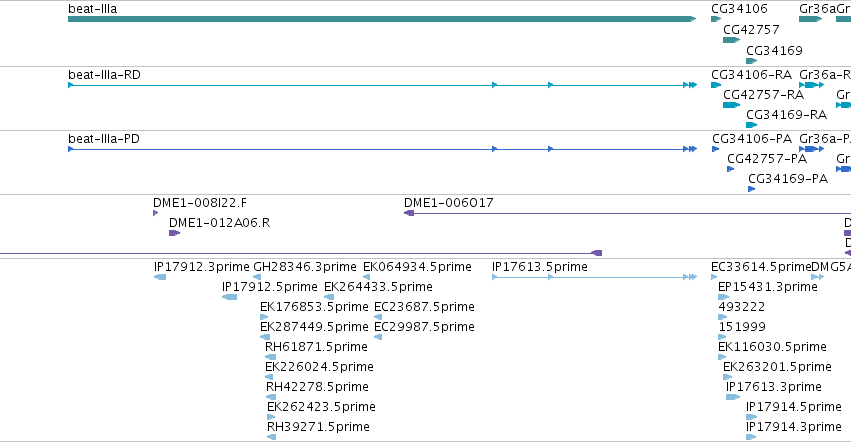Select the CG34106-RA transcript
Screen dimensions: 851x442
pyautogui.click(x=716, y=85)
